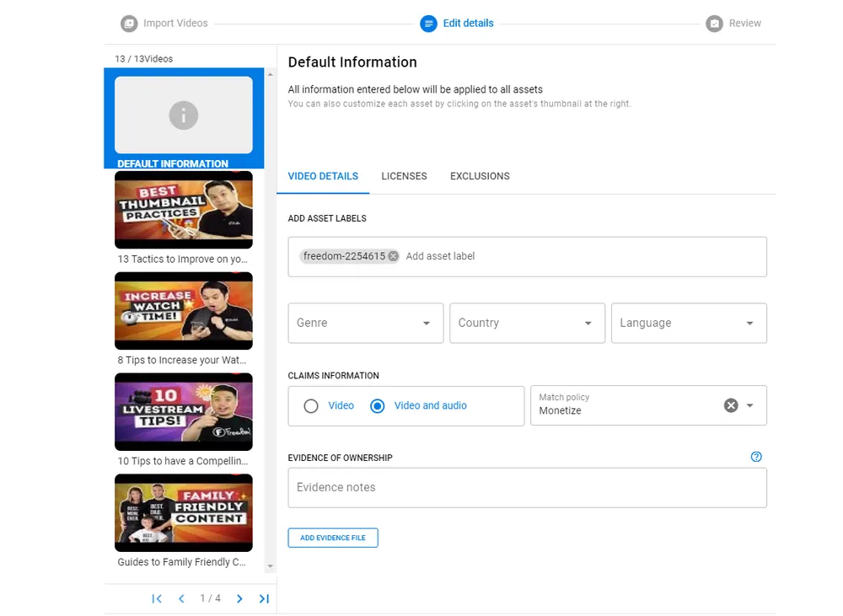Click the Import Videos step label
This screenshot has width=843, height=616.
tap(175, 23)
